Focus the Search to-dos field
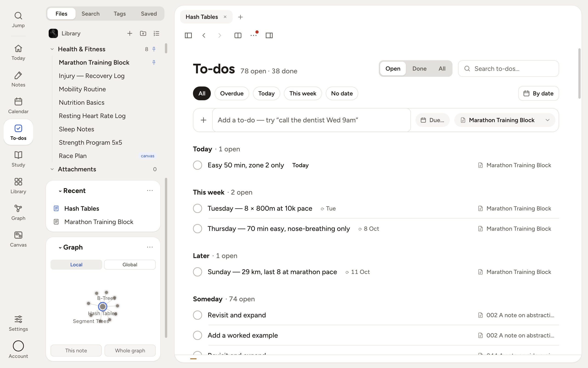588x368 pixels. pos(508,69)
